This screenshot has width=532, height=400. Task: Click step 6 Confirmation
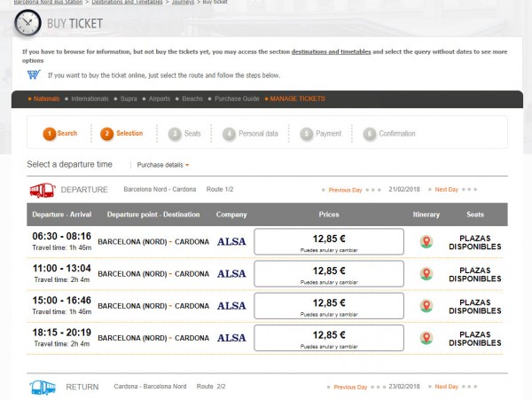[x=389, y=134]
